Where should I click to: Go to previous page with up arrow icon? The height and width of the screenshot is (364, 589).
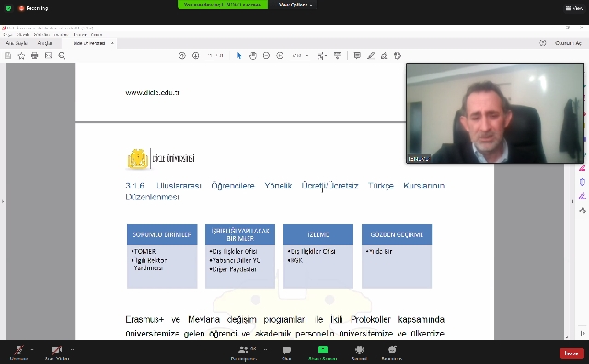[182, 56]
